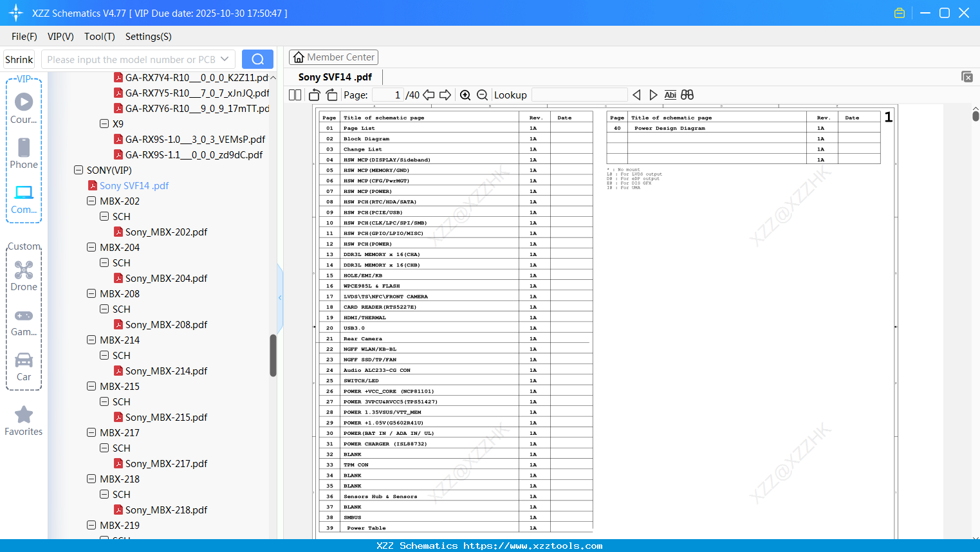Open GA-RX9S-1.1 zd9dC.pdf file
The width and height of the screenshot is (980, 552).
pyautogui.click(x=194, y=154)
